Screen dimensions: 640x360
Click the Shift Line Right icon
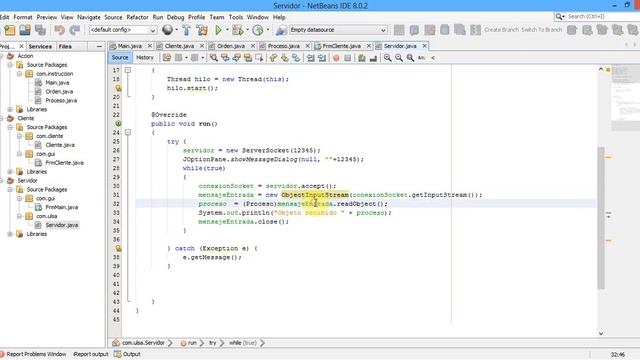click(x=322, y=58)
